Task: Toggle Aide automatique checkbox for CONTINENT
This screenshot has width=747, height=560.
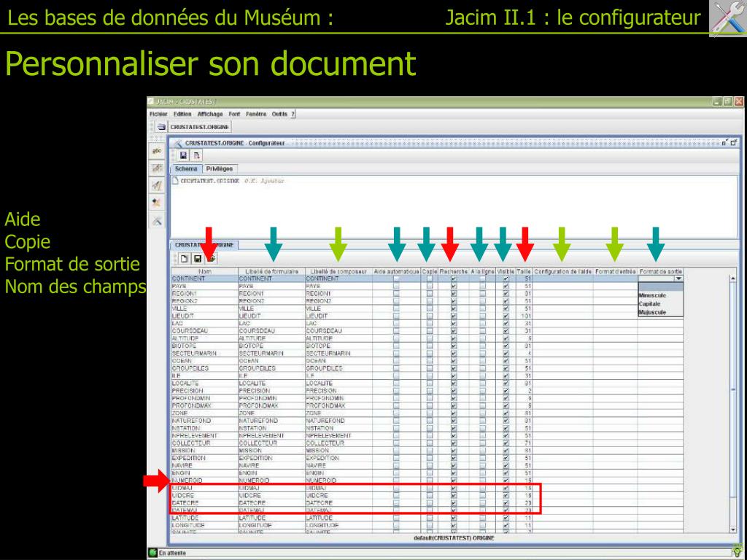Action: (x=396, y=279)
